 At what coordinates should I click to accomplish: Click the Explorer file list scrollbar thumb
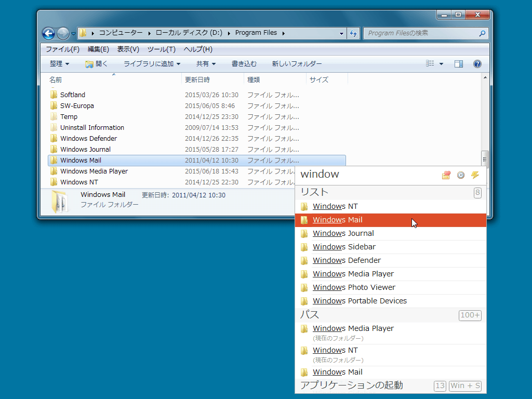click(485, 159)
